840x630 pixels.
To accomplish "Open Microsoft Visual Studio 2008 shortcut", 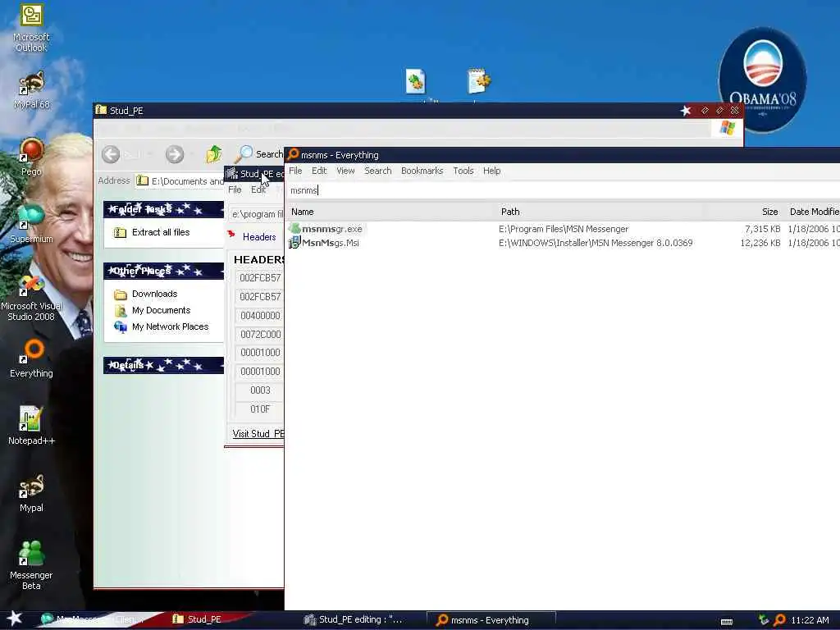I will (31, 297).
